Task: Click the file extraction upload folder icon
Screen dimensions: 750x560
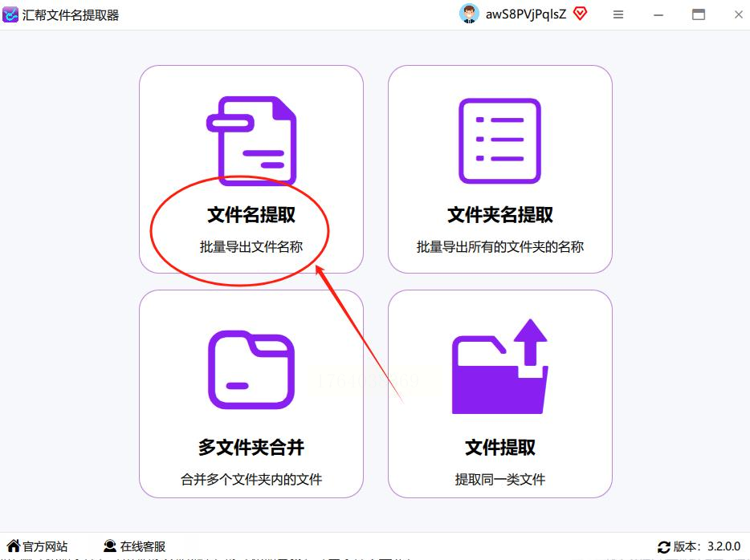Action: click(499, 366)
